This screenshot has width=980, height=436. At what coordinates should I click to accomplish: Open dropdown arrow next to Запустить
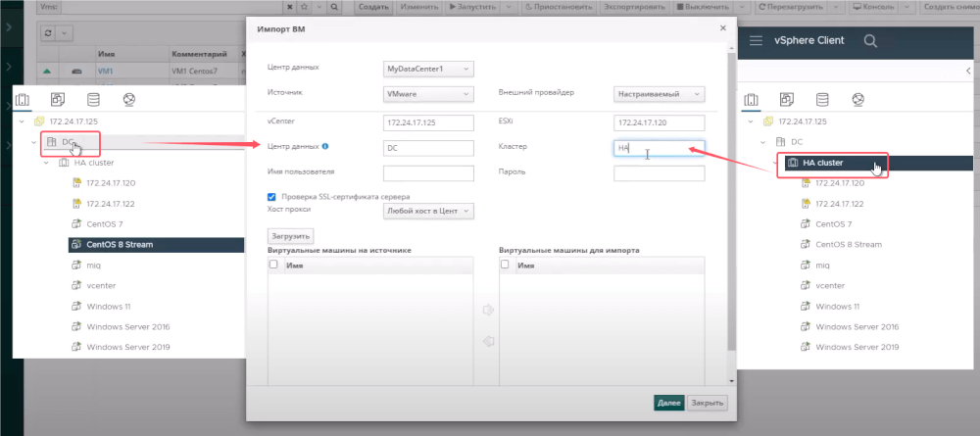[x=509, y=7]
